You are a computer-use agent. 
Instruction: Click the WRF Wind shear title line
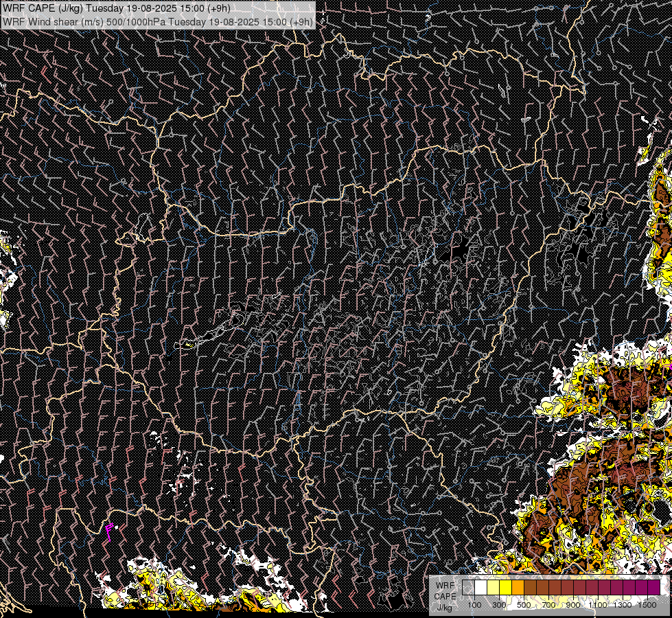coord(158,21)
